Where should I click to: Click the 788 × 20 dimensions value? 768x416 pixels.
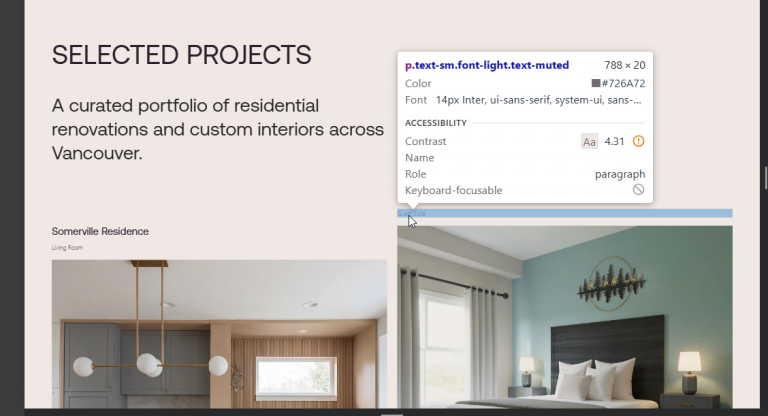pos(624,65)
